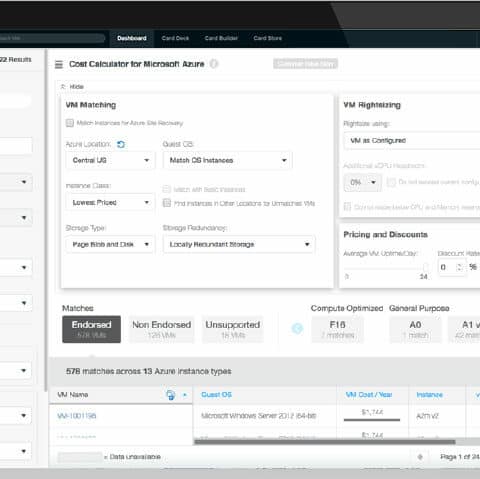Click the A2m v2 instance cell
The image size is (480, 479).
coord(427,416)
